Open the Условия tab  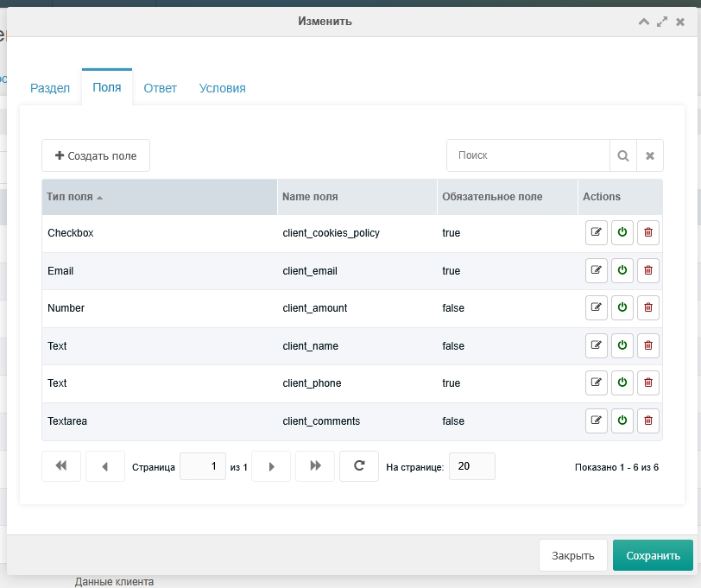(x=222, y=88)
